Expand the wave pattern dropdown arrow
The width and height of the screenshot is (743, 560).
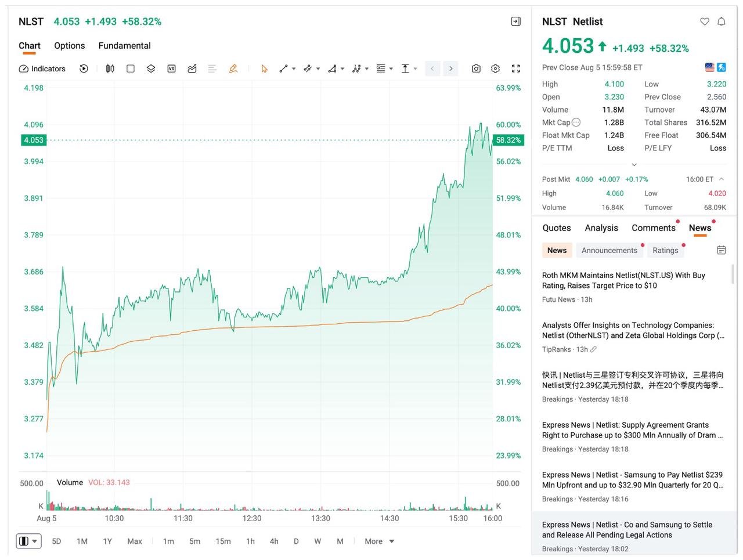[367, 68]
